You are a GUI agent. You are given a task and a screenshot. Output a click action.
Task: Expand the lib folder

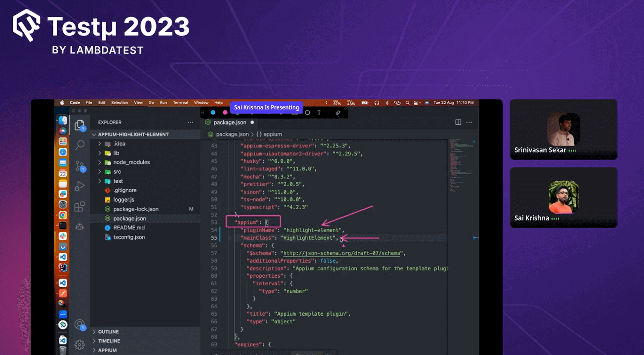[x=99, y=153]
